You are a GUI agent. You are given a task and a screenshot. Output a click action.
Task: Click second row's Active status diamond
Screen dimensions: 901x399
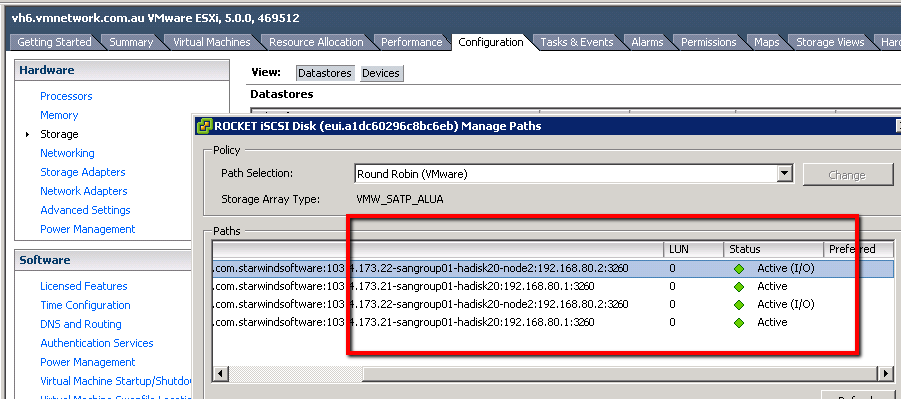[739, 286]
